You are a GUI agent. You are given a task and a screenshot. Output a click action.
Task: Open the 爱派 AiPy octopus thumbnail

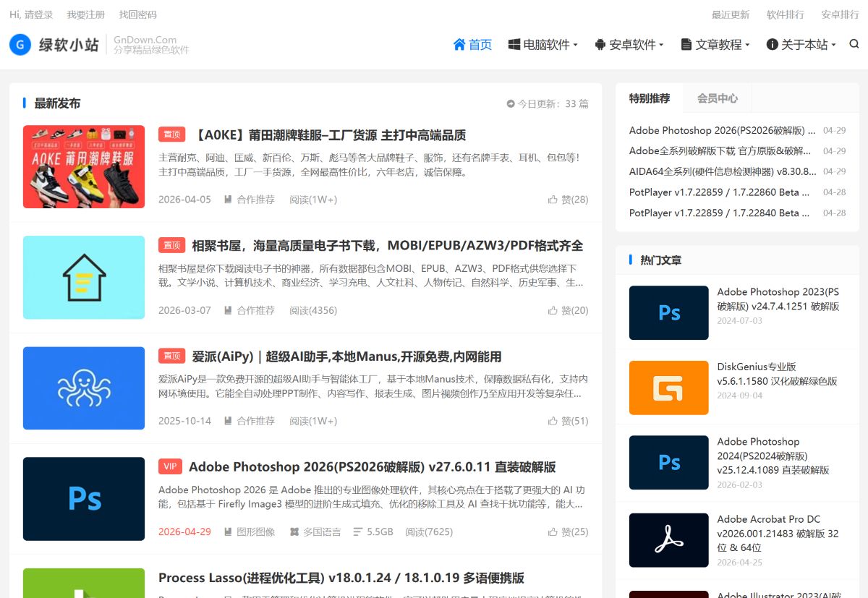coord(84,388)
